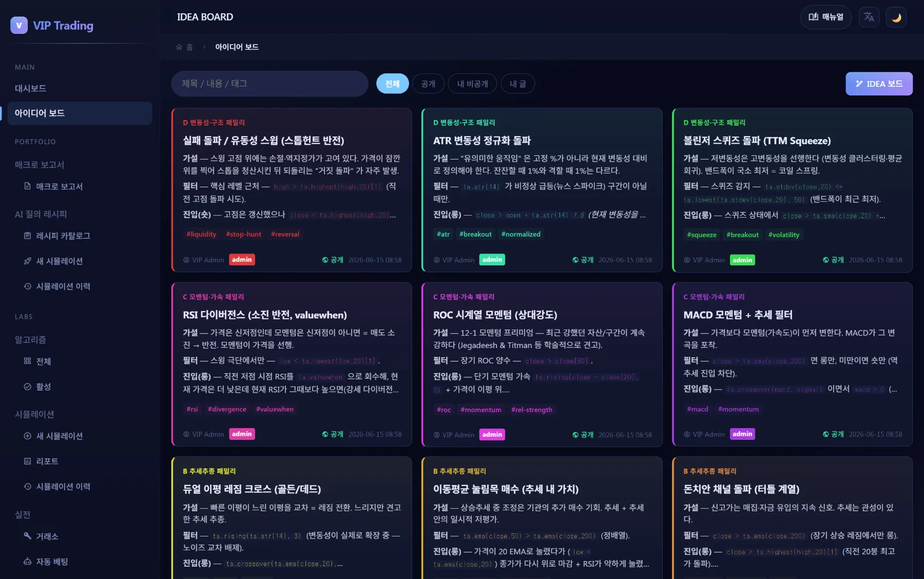This screenshot has width=924, height=579.
Task: Click the 레시피 카탈로그 icon
Action: coord(28,236)
